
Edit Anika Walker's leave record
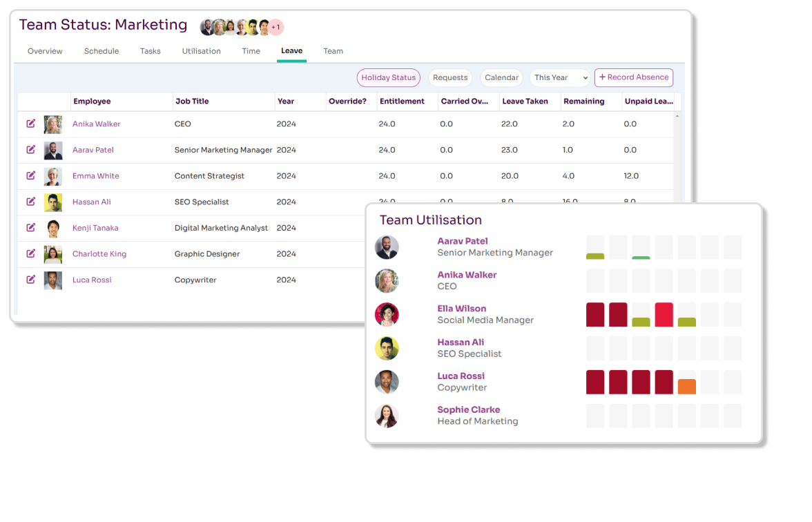(x=30, y=124)
